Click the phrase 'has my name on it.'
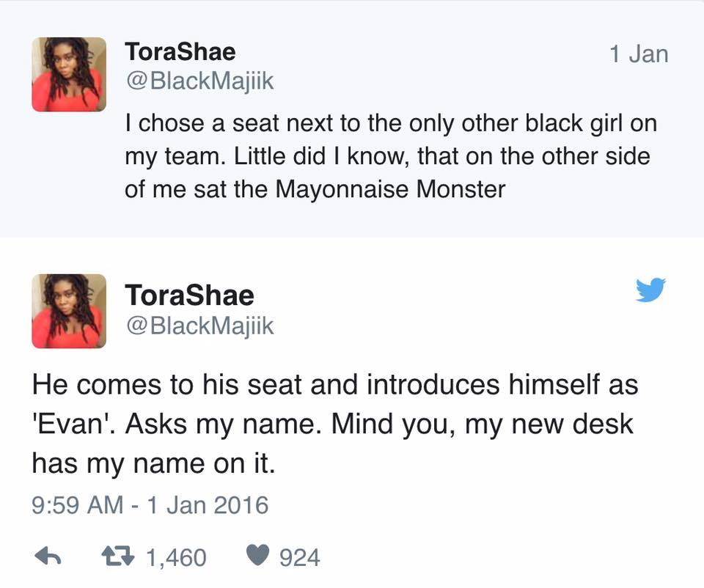The width and height of the screenshot is (704, 588). [x=153, y=463]
